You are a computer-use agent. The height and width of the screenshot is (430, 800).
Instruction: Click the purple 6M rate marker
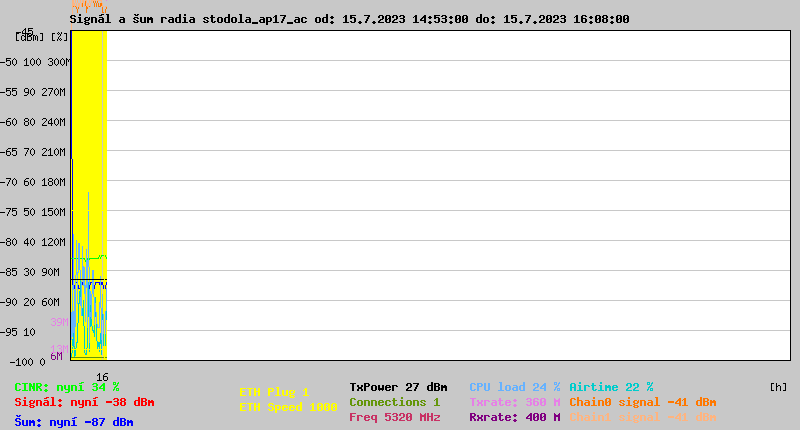coord(56,356)
